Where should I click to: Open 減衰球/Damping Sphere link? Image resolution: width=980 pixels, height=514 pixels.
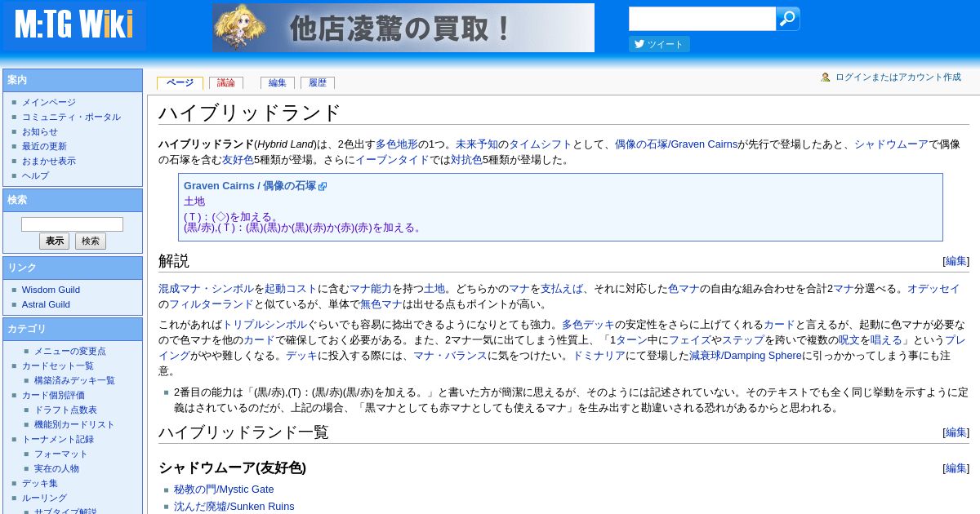[746, 356]
